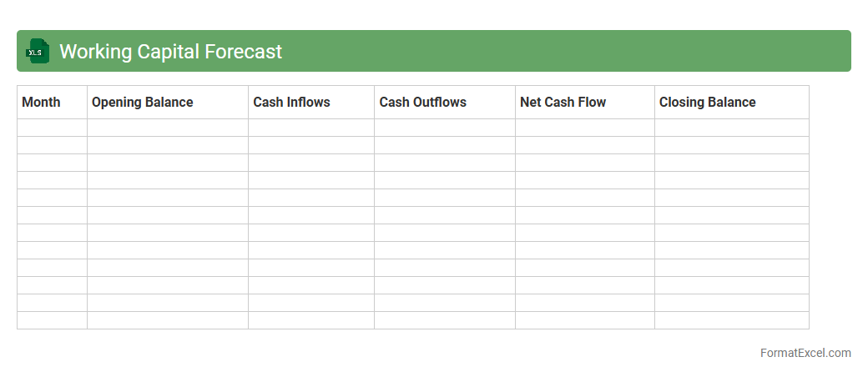
Task: Click the bottom row cell in Month column
Action: [x=52, y=320]
